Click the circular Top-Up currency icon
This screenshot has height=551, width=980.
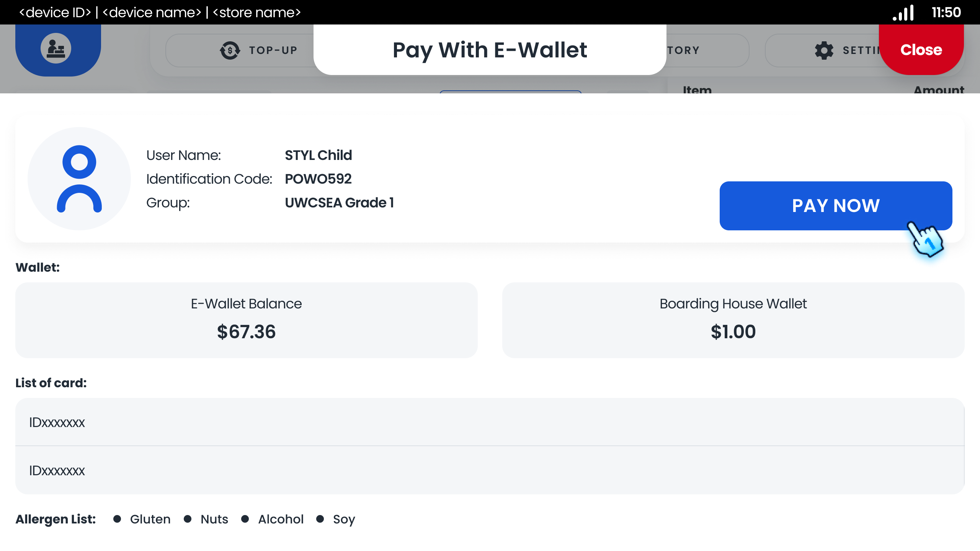[229, 50]
